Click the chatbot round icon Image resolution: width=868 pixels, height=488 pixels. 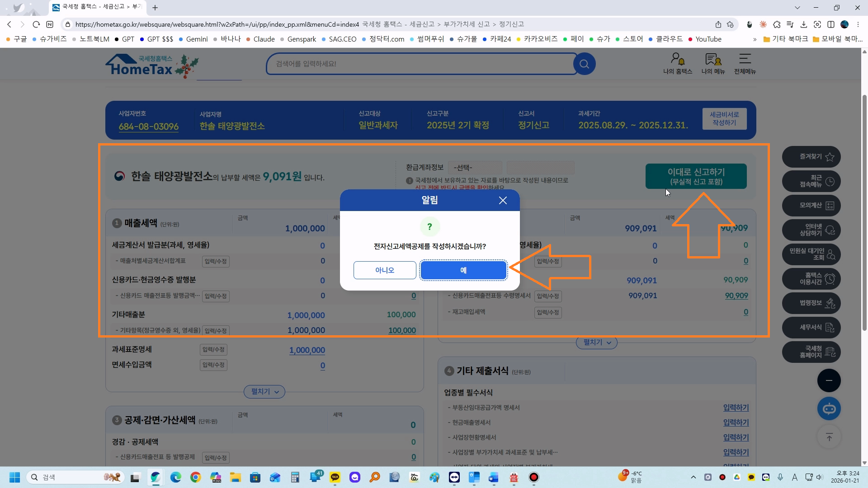tap(829, 409)
